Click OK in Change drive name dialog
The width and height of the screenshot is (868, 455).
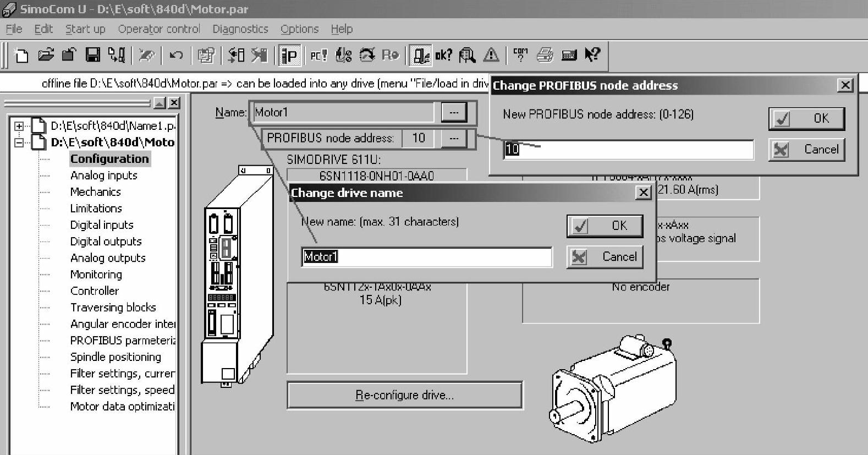point(605,226)
